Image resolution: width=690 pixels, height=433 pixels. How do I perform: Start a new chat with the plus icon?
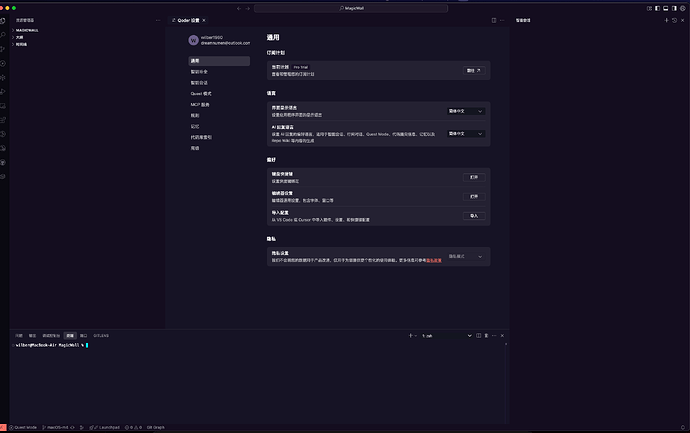click(x=666, y=20)
